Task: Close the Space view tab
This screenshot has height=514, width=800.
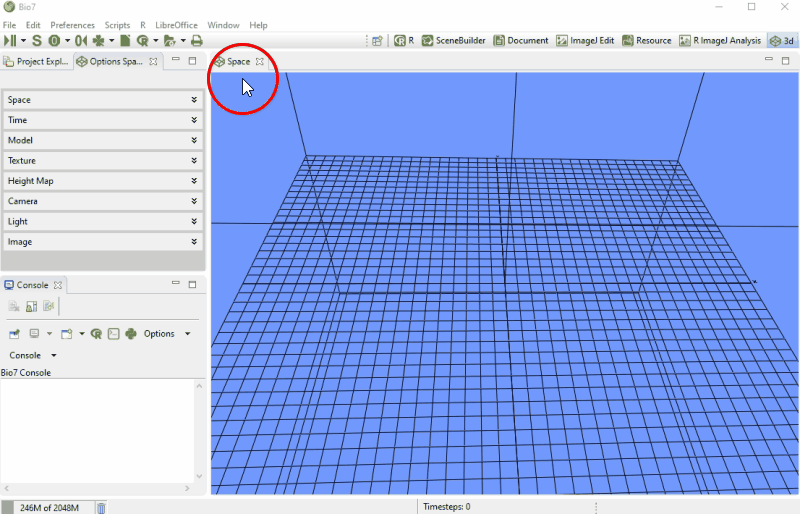Action: pos(260,62)
